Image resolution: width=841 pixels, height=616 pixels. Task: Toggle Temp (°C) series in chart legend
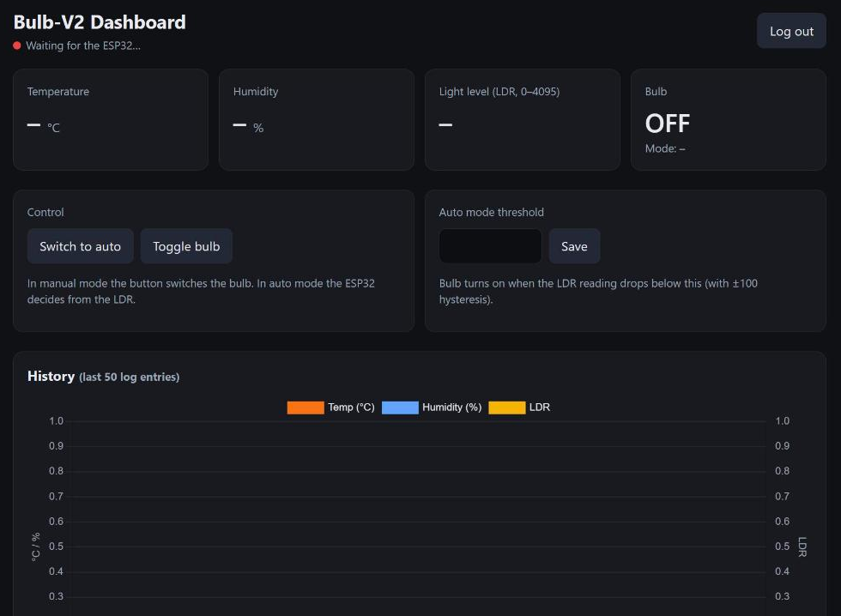(331, 408)
